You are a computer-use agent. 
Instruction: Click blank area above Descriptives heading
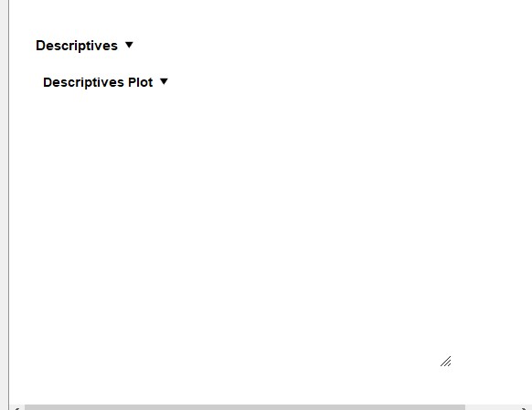click(238, 17)
